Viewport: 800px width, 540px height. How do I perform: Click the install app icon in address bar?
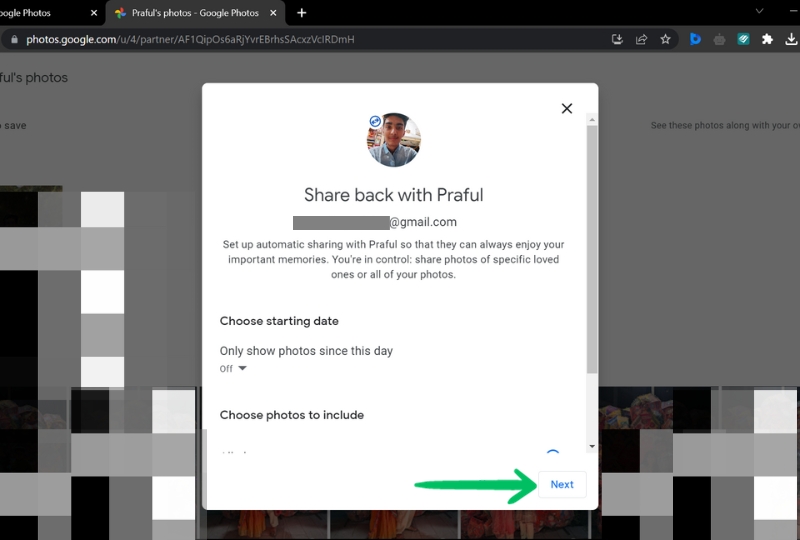(617, 39)
